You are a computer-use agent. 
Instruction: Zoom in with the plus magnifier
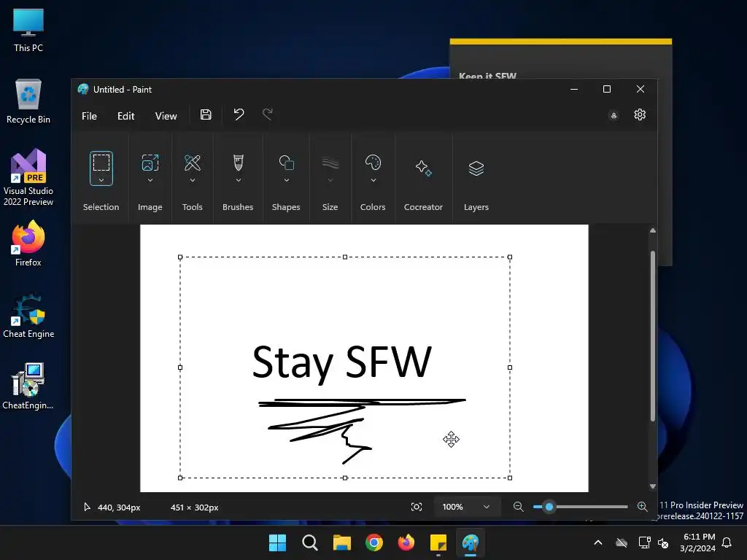tap(642, 507)
